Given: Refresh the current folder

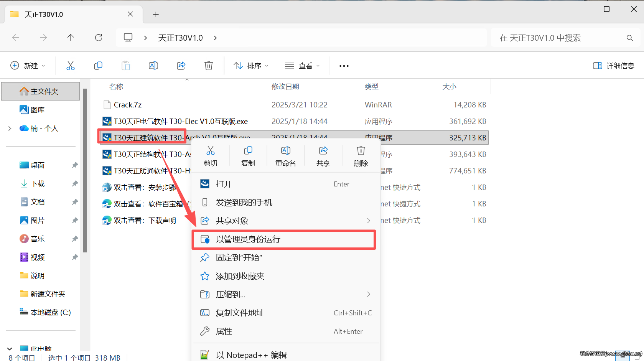Looking at the screenshot, I should coord(99,37).
